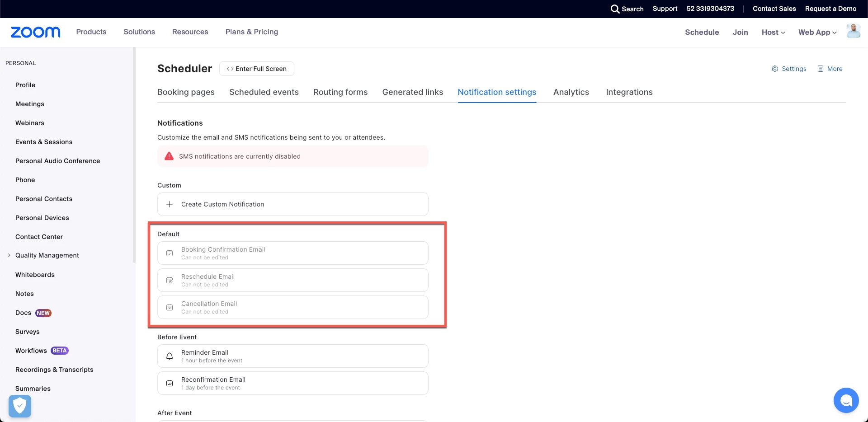The height and width of the screenshot is (422, 868).
Task: Click the Reconfirmation Email calendar icon
Action: click(170, 383)
